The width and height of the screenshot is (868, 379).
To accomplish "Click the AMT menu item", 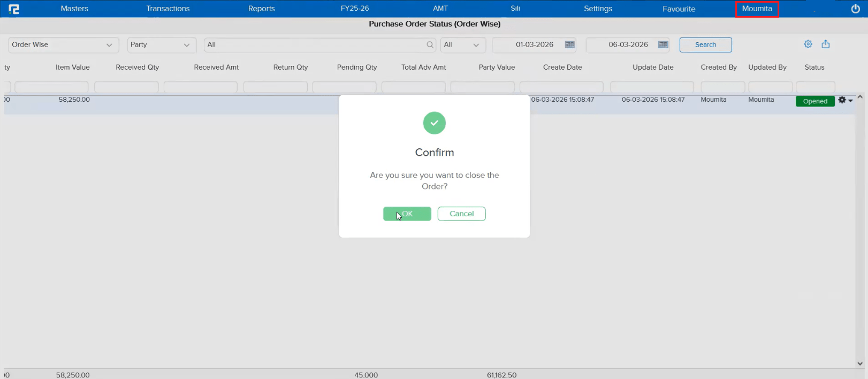I will (440, 9).
